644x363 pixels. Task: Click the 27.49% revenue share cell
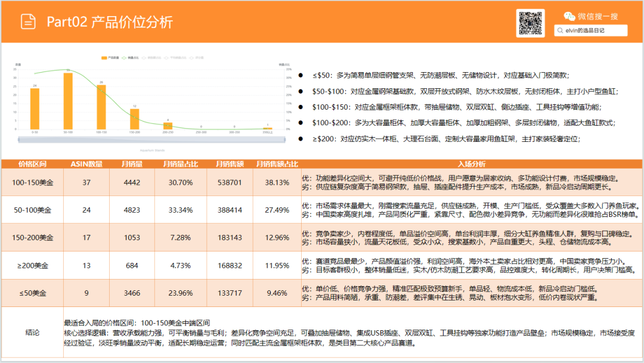pyautogui.click(x=277, y=210)
